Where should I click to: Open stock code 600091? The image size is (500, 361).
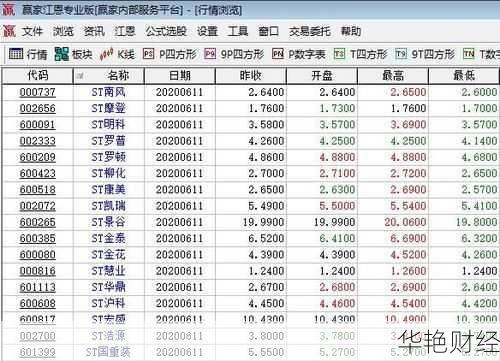coord(37,125)
